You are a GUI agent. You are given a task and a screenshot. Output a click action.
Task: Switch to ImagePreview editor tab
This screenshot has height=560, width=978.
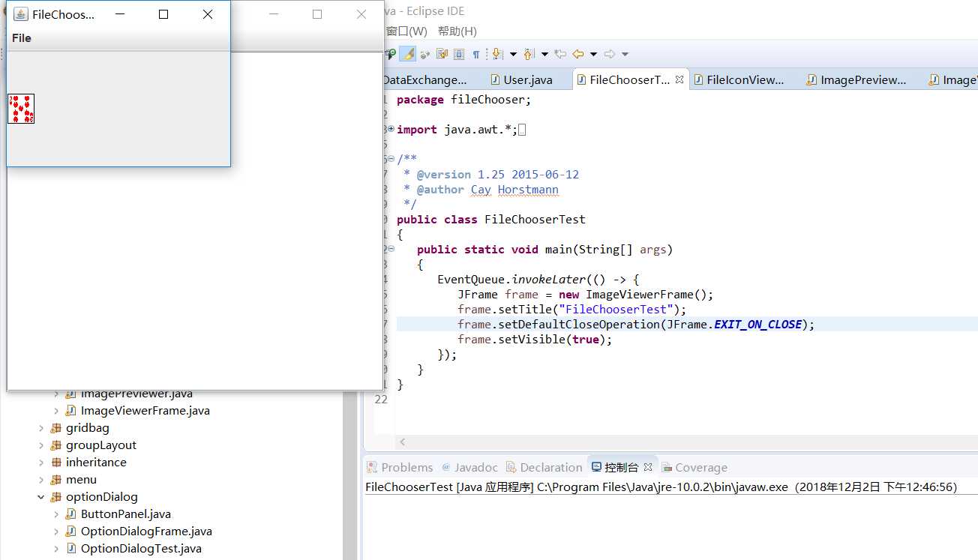(x=856, y=79)
